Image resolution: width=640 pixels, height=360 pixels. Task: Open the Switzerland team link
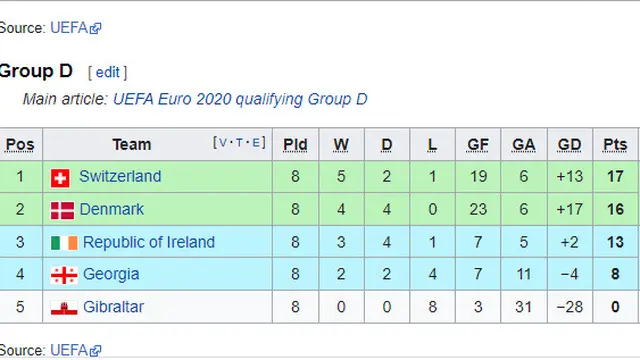point(120,176)
